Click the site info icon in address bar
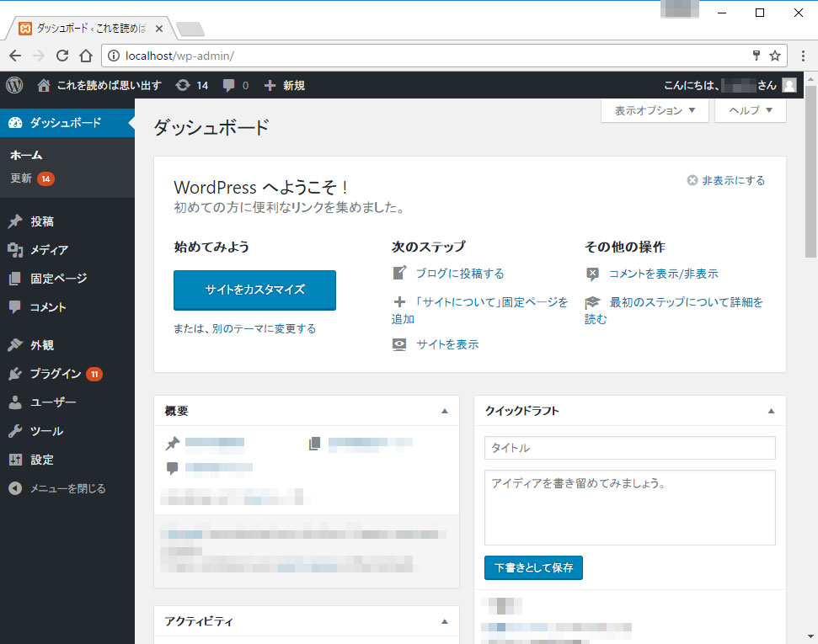 click(x=113, y=56)
